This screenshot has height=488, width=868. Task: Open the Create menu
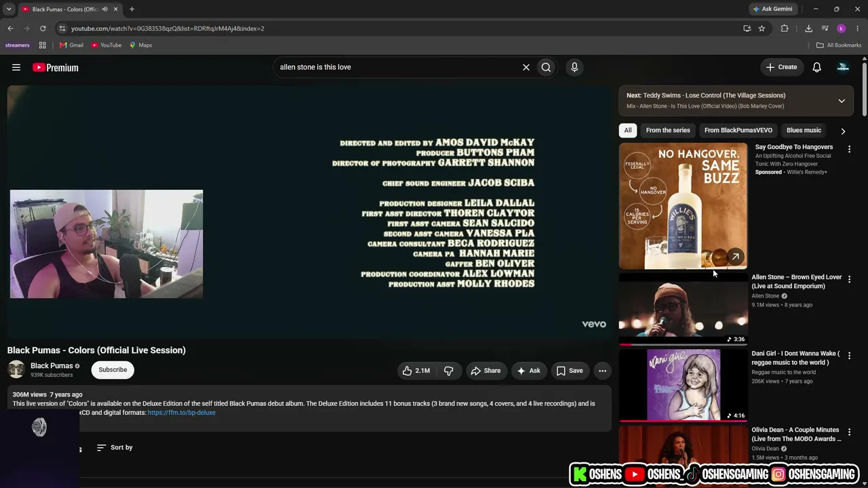point(781,67)
